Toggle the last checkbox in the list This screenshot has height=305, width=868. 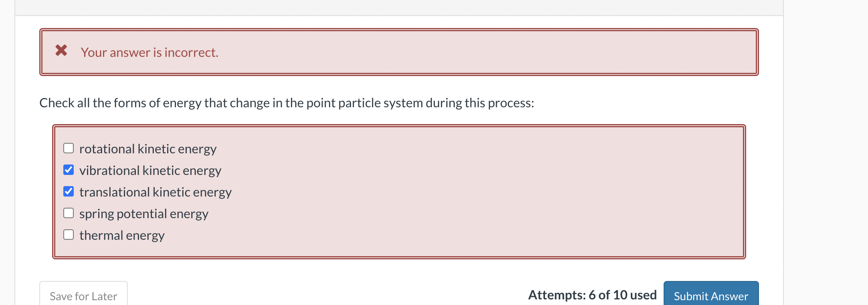click(x=68, y=235)
